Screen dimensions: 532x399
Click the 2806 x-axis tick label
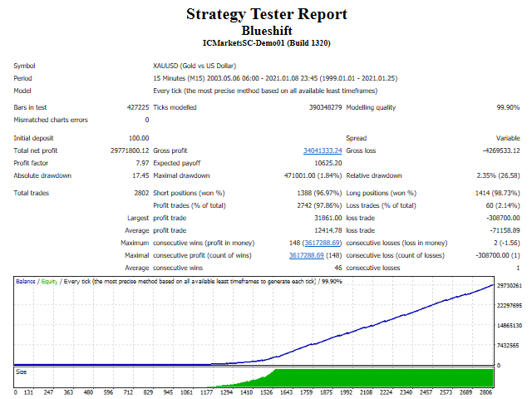pos(485,391)
